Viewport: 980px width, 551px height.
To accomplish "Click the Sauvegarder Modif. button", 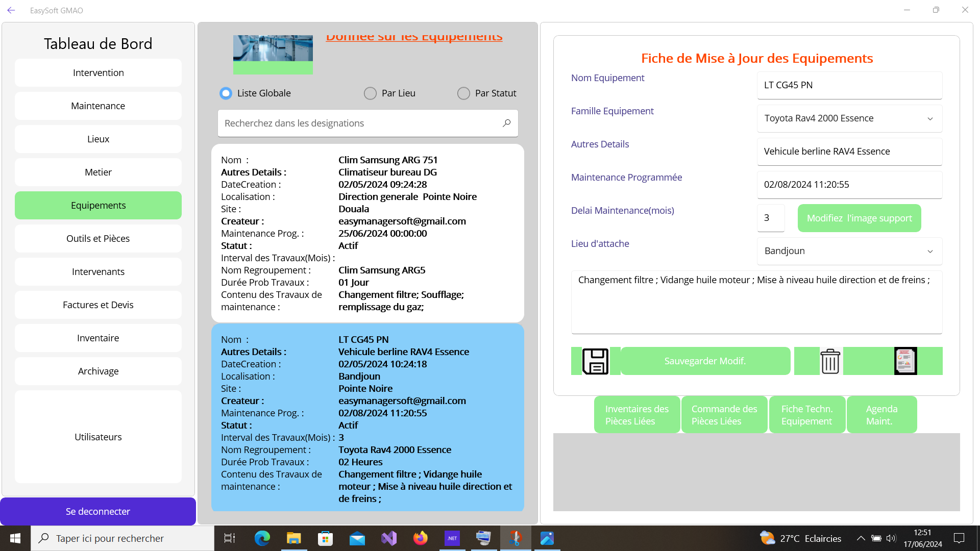I will (x=705, y=361).
